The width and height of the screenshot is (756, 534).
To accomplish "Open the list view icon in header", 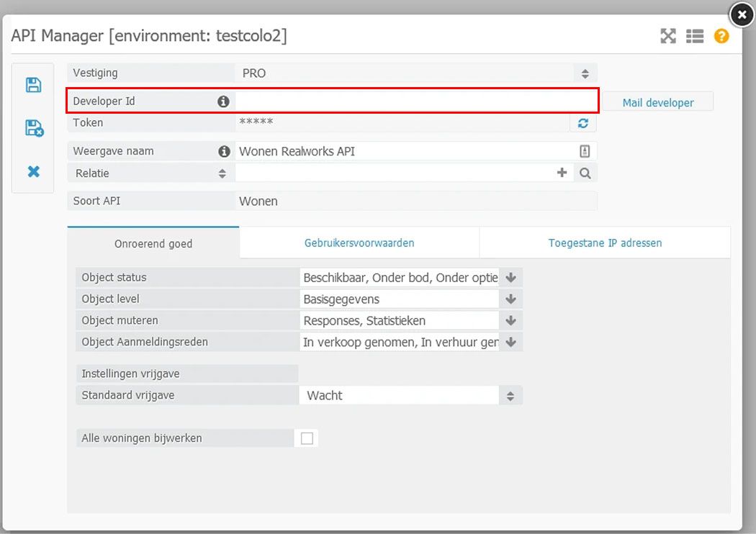I will [x=695, y=36].
